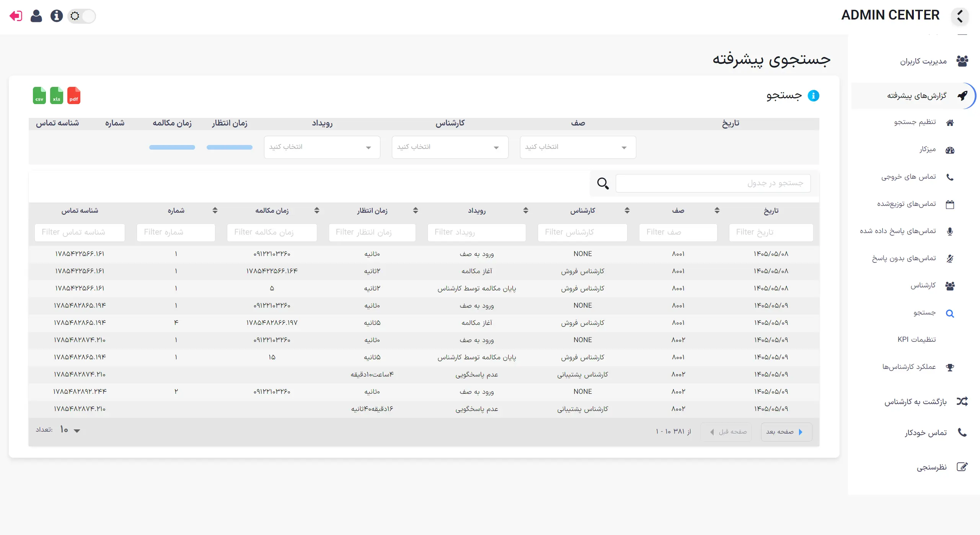Sort table by the کارشناس column
980x535 pixels.
click(x=627, y=210)
